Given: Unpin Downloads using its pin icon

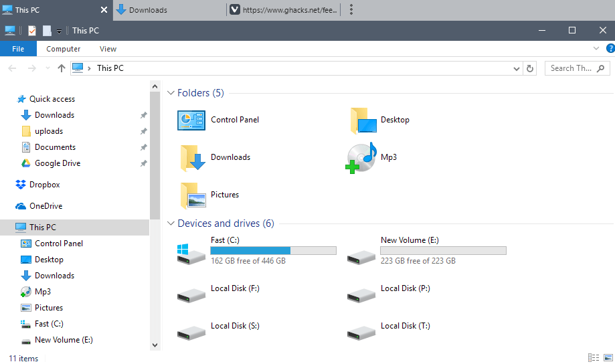Looking at the screenshot, I should (x=144, y=115).
